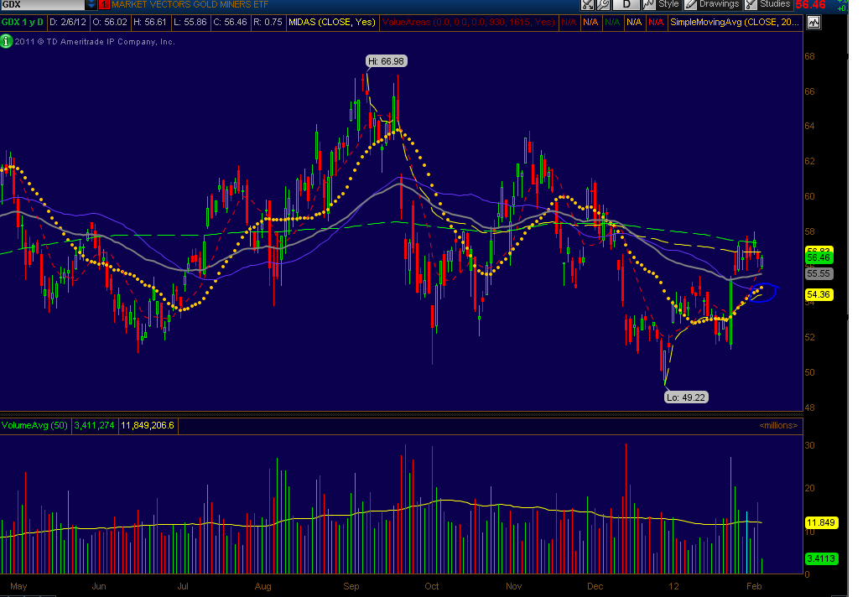Click the crossed-tools chart settings icon in top toolbar
868x597 pixels.
(x=587, y=4)
